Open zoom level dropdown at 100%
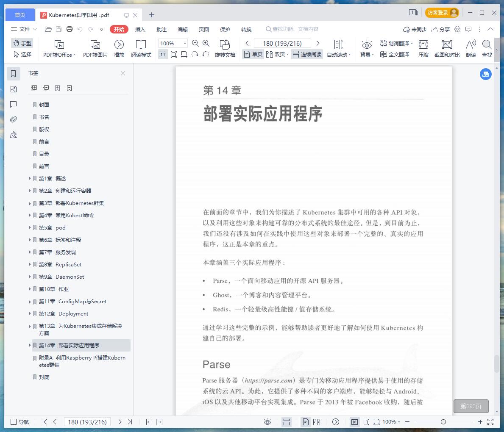This screenshot has width=504, height=432. coord(185,43)
